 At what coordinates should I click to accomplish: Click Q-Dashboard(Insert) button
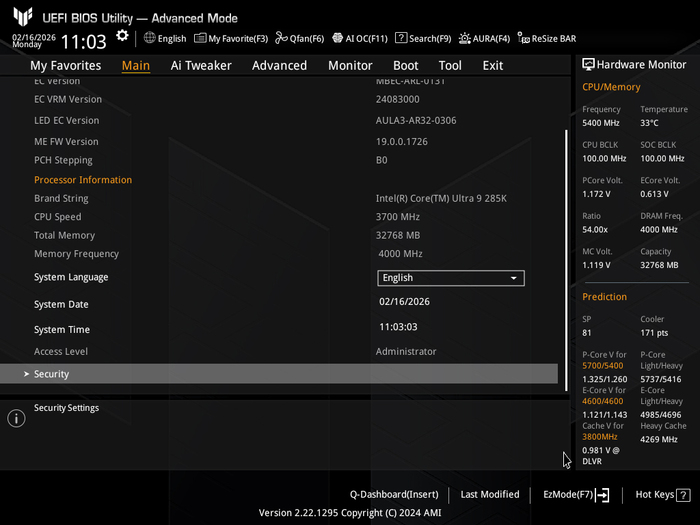point(394,494)
